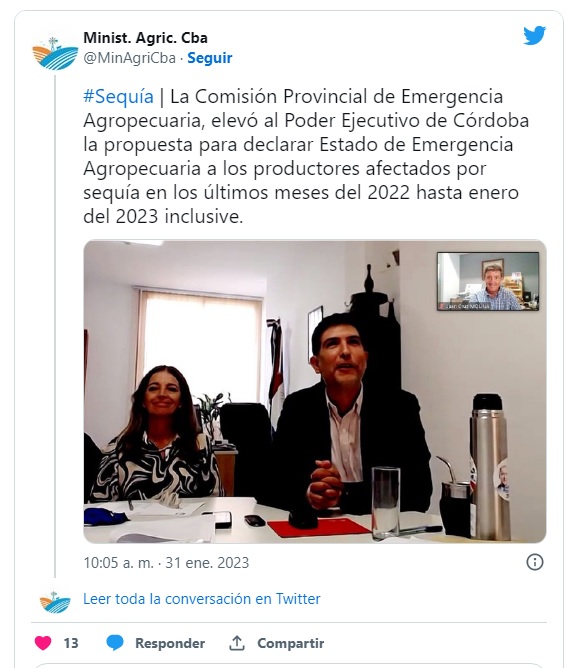
Task: Click the 13 likes count
Action: point(71,643)
